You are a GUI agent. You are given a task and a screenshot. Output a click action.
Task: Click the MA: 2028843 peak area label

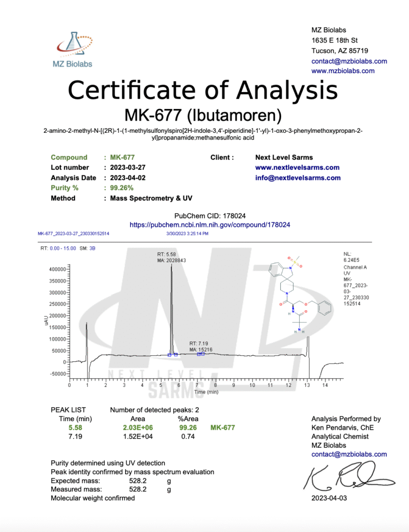tap(171, 260)
